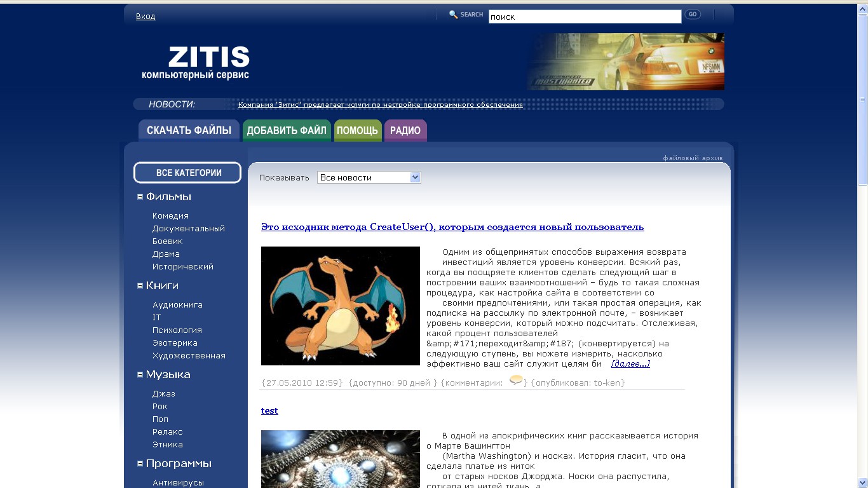The width and height of the screenshot is (868, 488).
Task: Open the Боевик category
Action: point(168,241)
